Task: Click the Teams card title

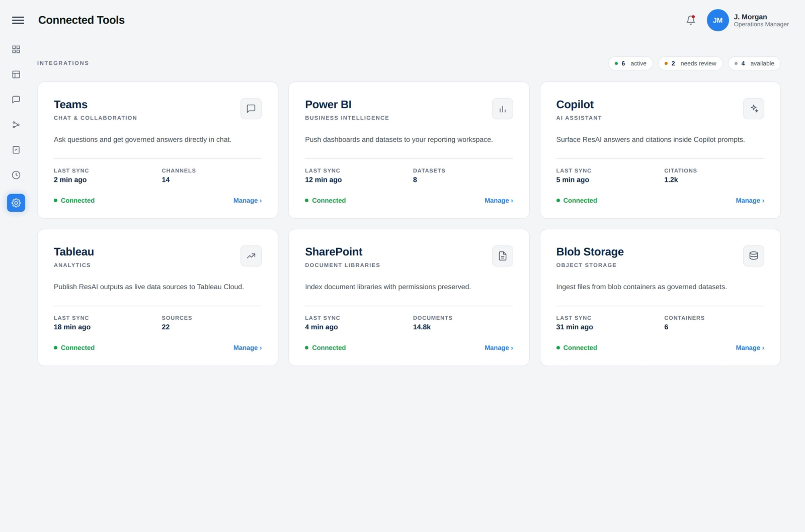Action: pyautogui.click(x=70, y=105)
